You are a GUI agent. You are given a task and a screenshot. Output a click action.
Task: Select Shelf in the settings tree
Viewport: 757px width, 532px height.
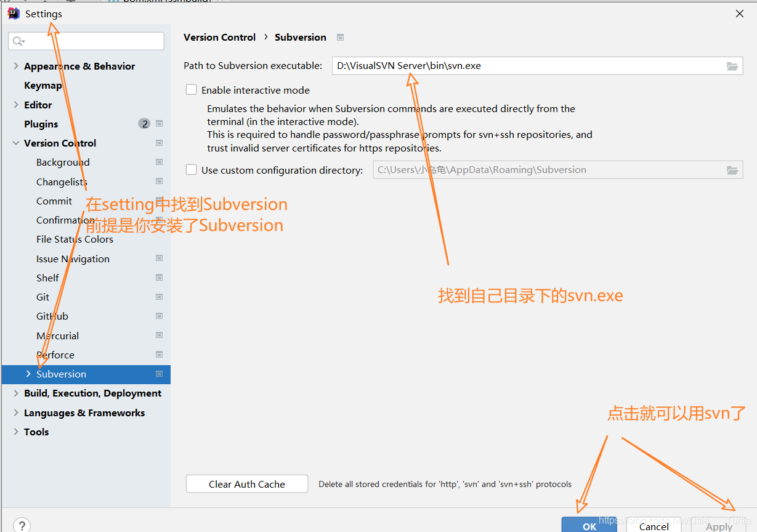47,278
